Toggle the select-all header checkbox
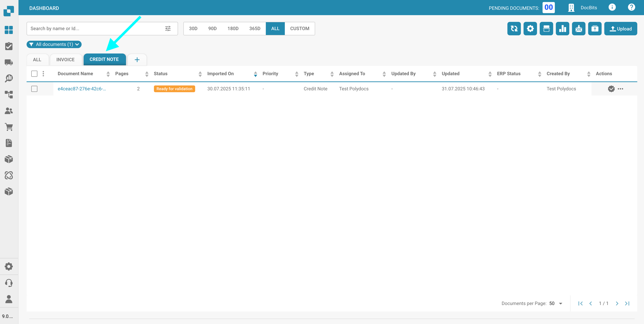Image resolution: width=644 pixels, height=324 pixels. click(34, 74)
